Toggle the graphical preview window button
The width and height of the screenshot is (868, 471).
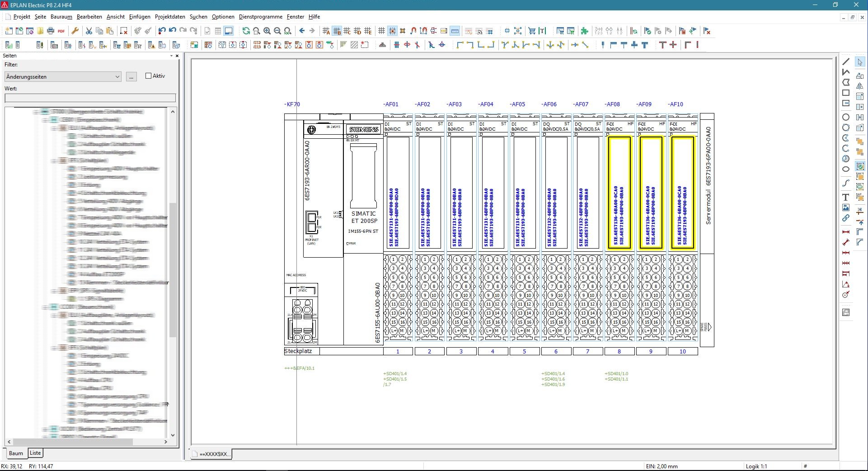(229, 31)
